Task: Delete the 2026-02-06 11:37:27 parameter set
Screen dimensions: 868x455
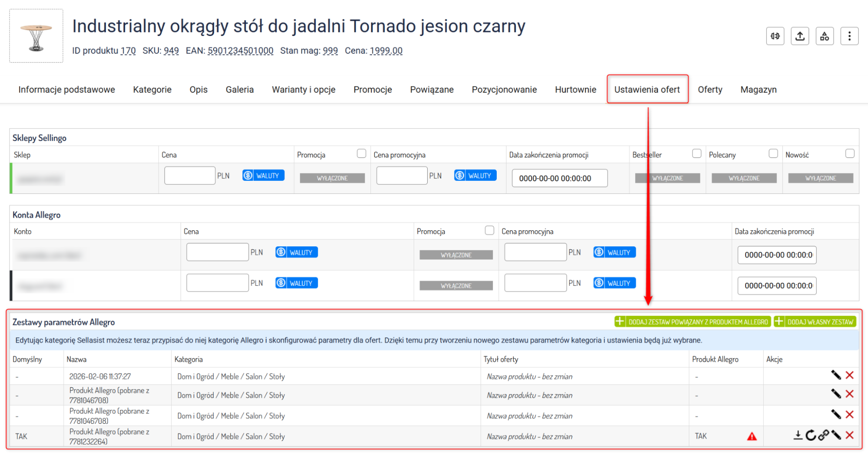Action: [x=850, y=375]
